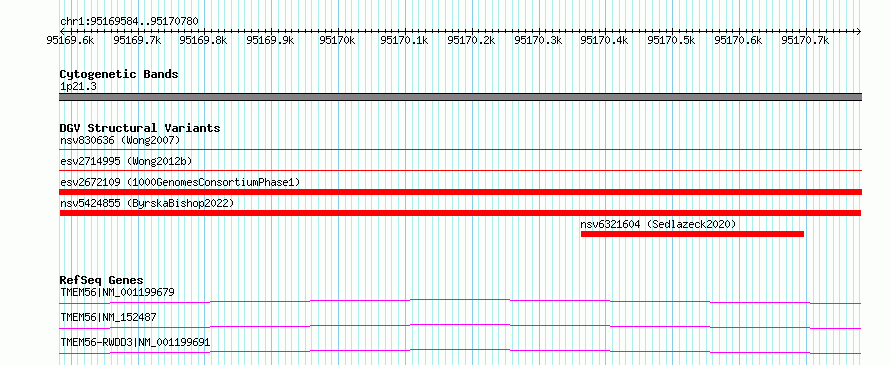Click the 95169.7k ruler tick label
Screen dimensions: 890x365
pyautogui.click(x=137, y=40)
